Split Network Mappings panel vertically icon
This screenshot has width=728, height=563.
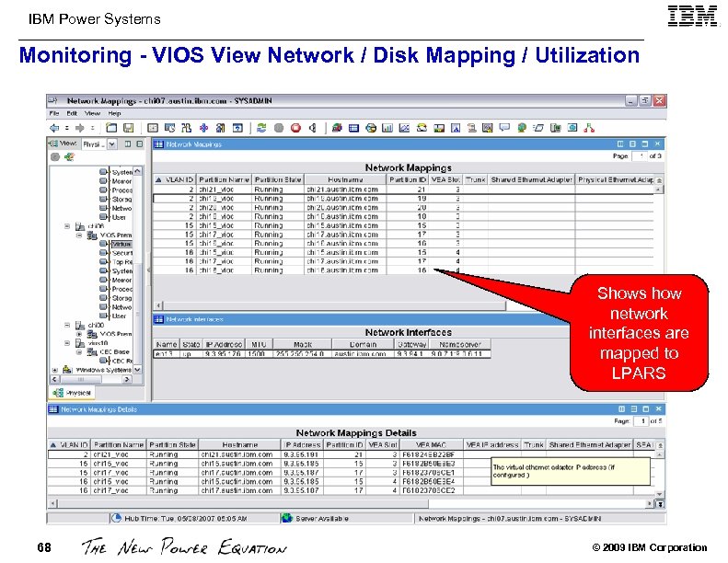pos(620,144)
